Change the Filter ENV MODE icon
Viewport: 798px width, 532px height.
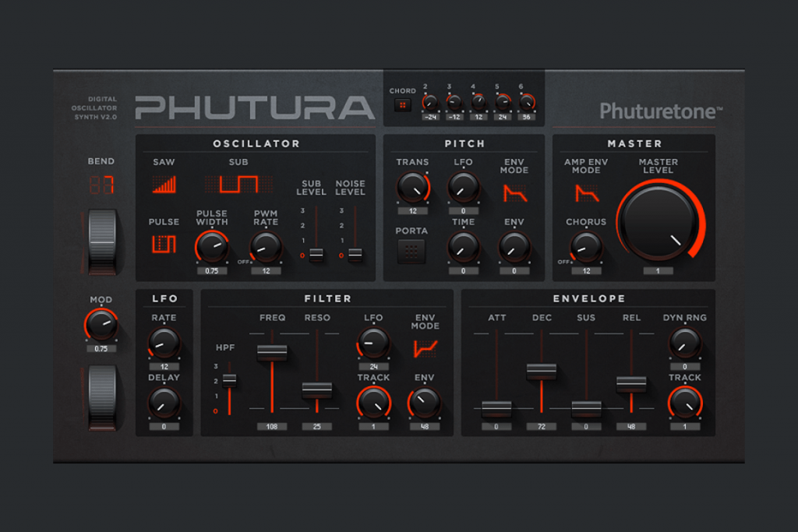click(x=425, y=348)
